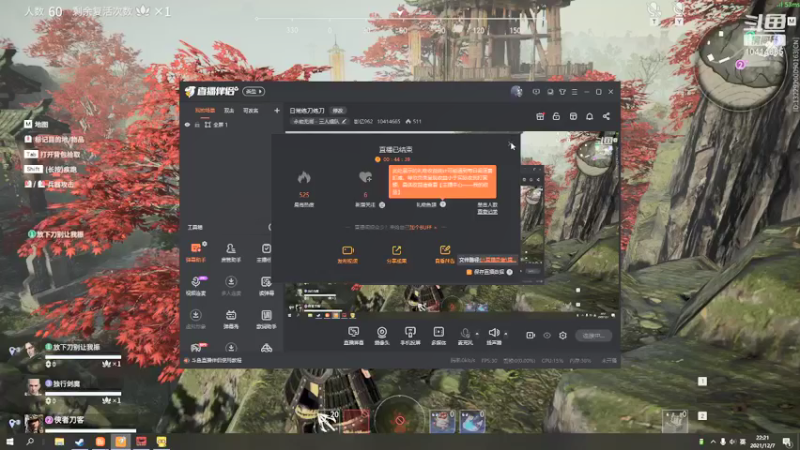Click the game minimap at top right
The image size is (800, 450).
click(740, 64)
